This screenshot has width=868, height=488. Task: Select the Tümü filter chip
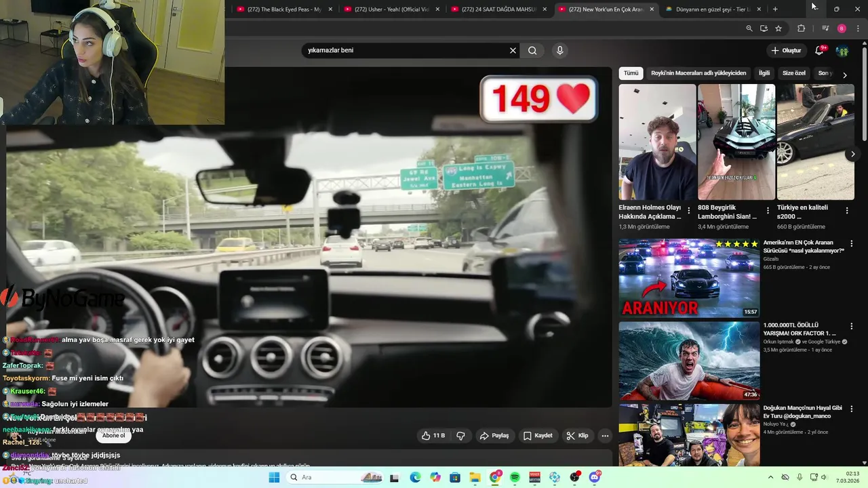click(631, 73)
